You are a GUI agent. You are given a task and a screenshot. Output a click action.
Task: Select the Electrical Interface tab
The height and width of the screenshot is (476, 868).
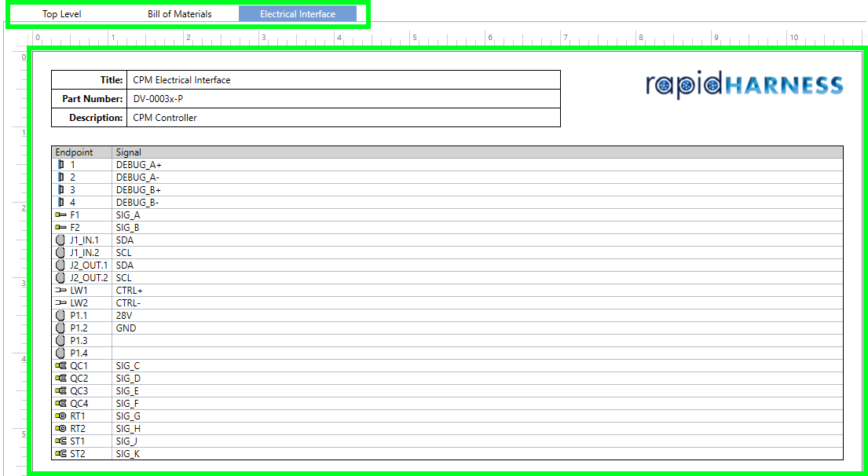click(298, 14)
